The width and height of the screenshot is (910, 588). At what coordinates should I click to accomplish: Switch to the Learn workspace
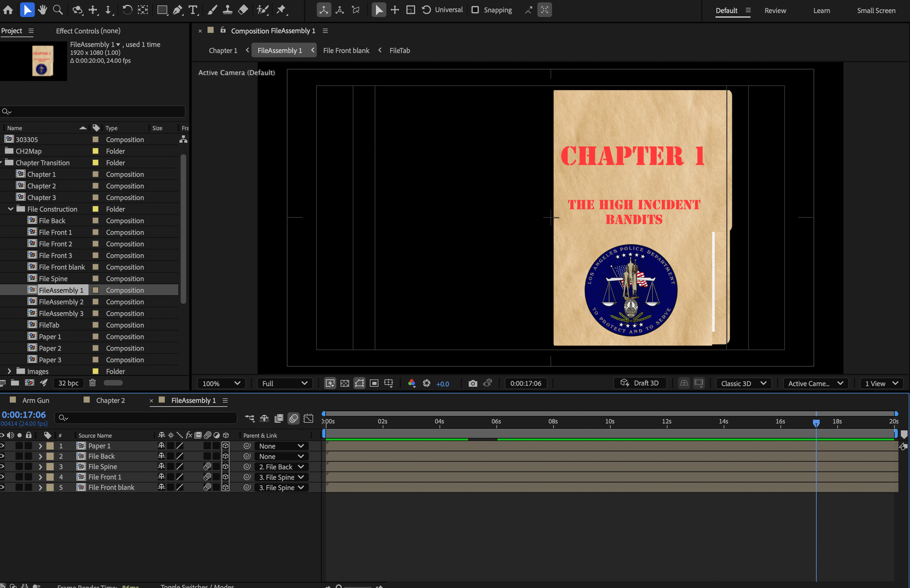point(822,10)
